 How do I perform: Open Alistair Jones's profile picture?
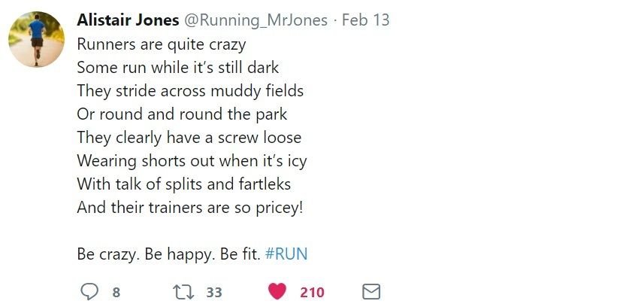point(37,38)
